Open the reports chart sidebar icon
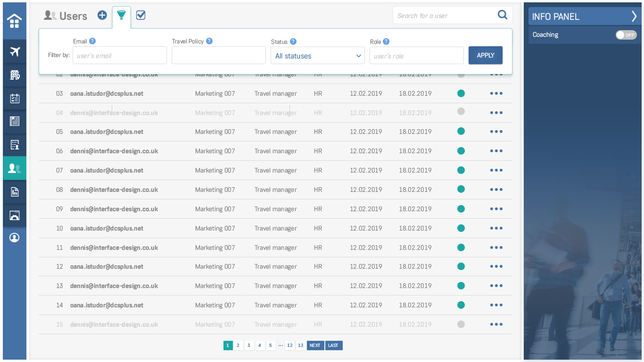This screenshot has height=362, width=644. pos(15,191)
